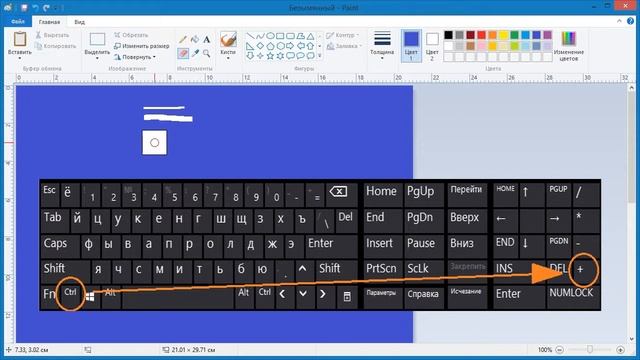The height and width of the screenshot is (360, 640).
Task: Select the Text tool
Action: coord(207,39)
